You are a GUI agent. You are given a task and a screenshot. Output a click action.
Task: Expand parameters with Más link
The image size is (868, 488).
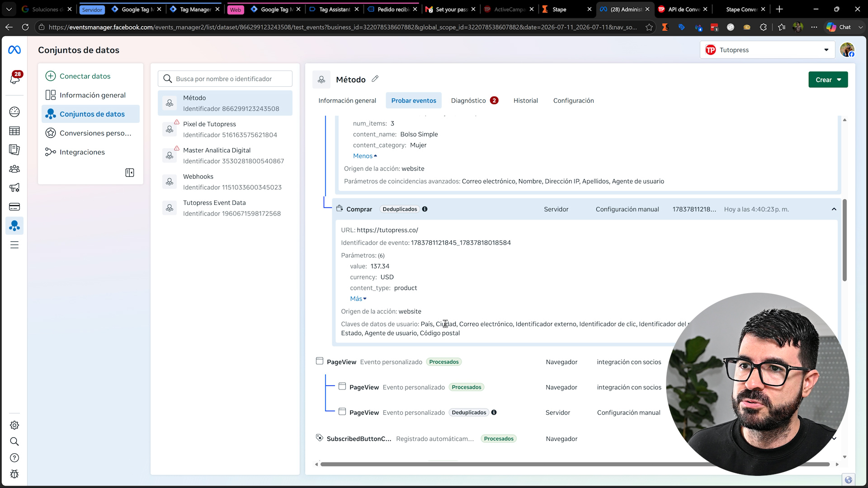click(x=358, y=299)
